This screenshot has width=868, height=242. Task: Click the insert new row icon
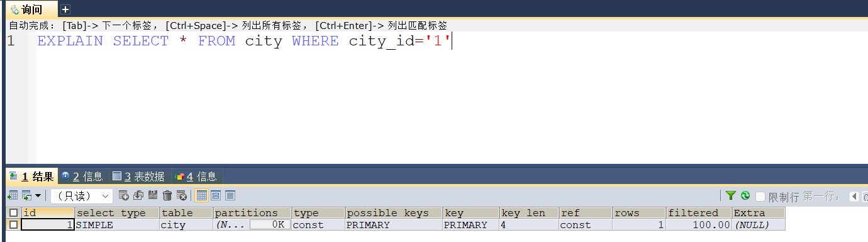click(x=123, y=195)
